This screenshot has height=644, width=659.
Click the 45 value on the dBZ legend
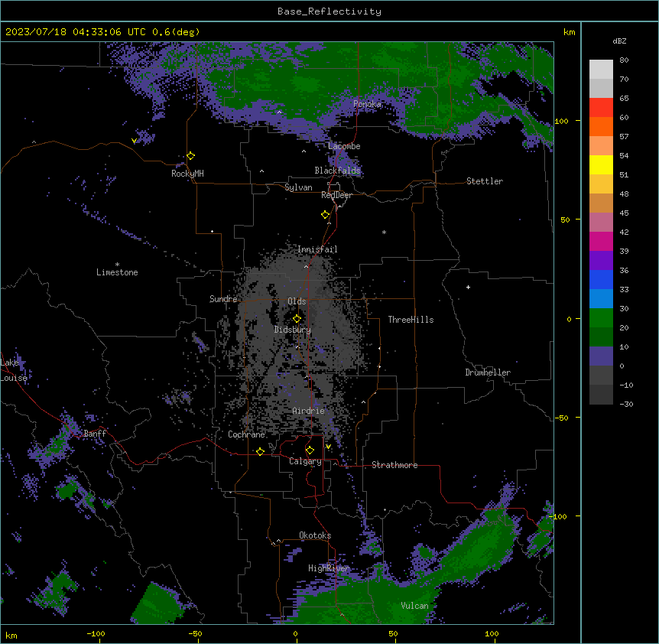(x=624, y=213)
